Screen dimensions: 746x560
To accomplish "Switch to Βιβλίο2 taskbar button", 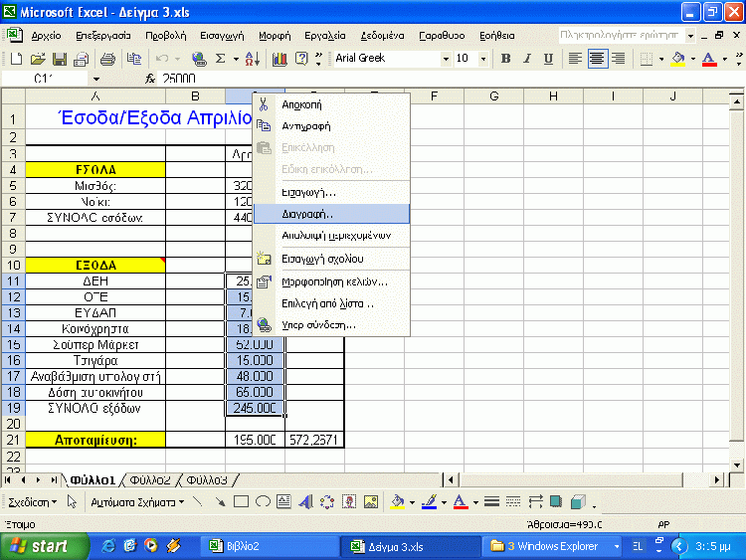I will 269,546.
